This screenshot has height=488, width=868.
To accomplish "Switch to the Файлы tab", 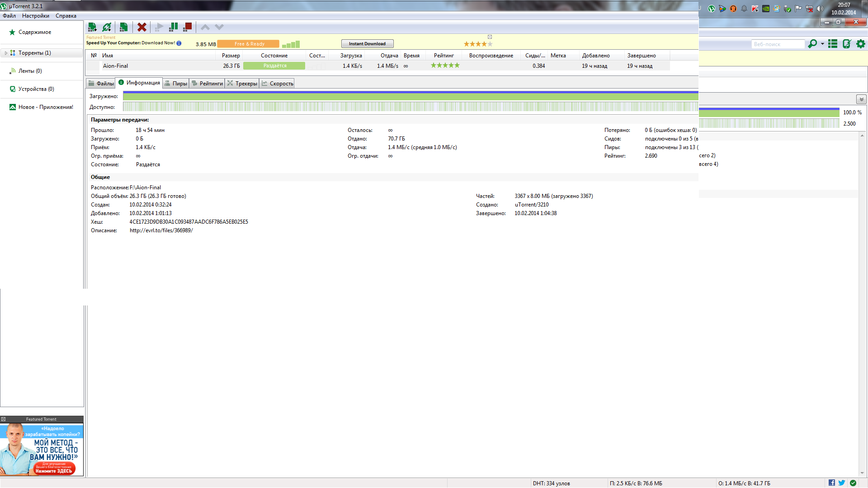I will click(x=101, y=84).
